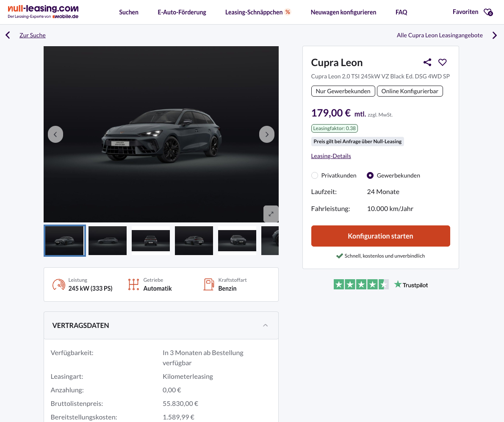Show the next car image with right arrow

tap(267, 134)
